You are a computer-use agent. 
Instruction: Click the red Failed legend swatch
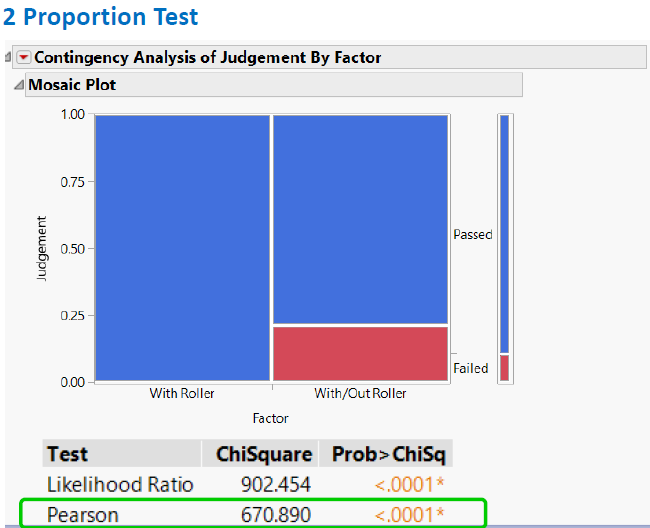504,368
